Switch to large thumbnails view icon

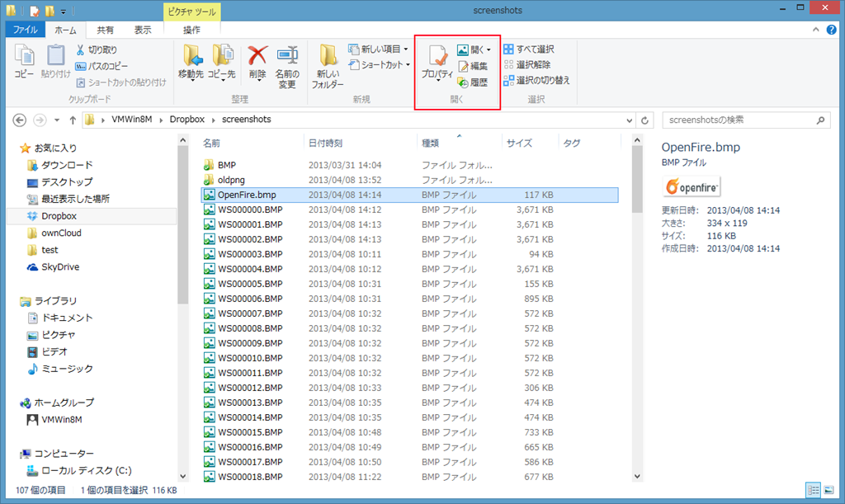828,490
